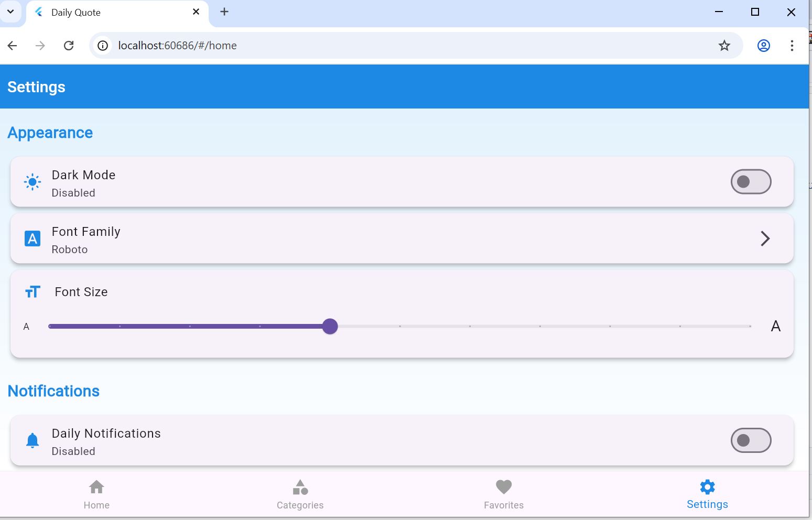Click the localhost address bar URL
The height and width of the screenshot is (520, 812).
(177, 46)
